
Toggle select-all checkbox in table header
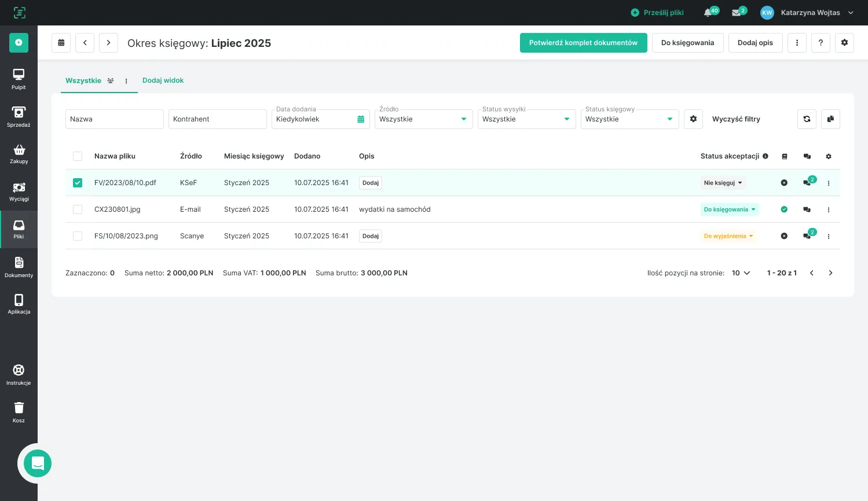[78, 156]
